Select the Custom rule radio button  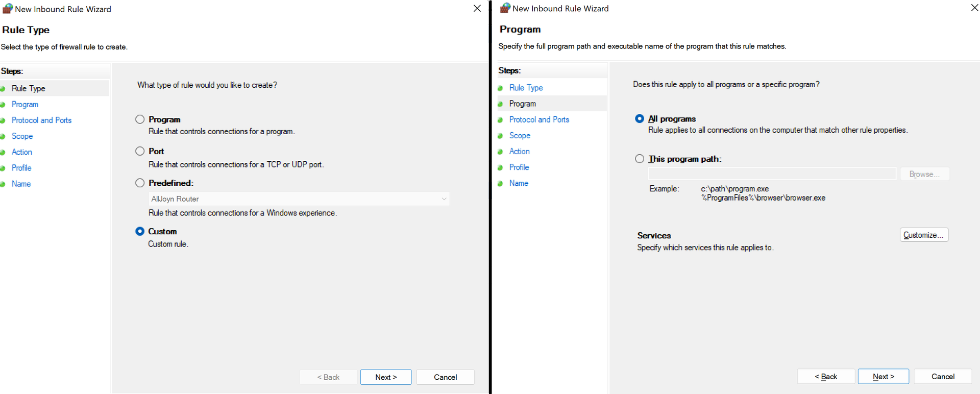pyautogui.click(x=140, y=231)
